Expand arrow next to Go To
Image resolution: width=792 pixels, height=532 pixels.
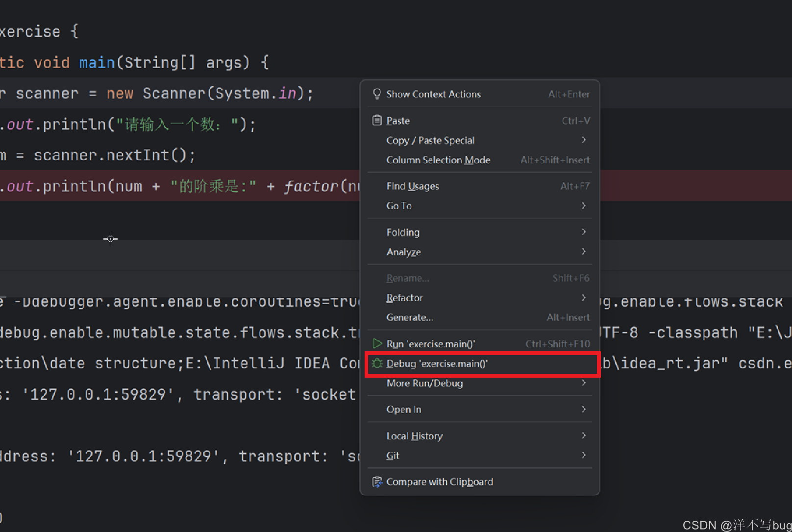pyautogui.click(x=584, y=206)
